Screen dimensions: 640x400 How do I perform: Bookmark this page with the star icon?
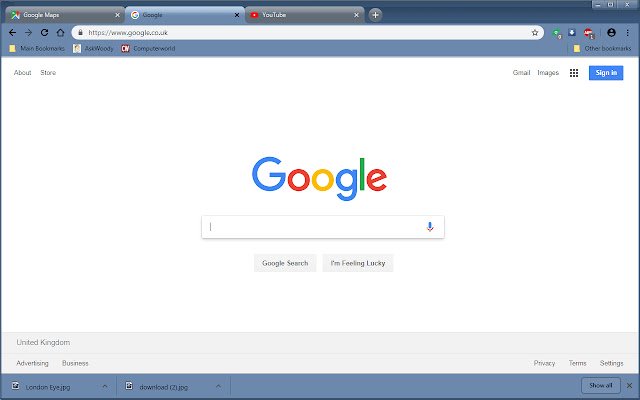point(535,33)
